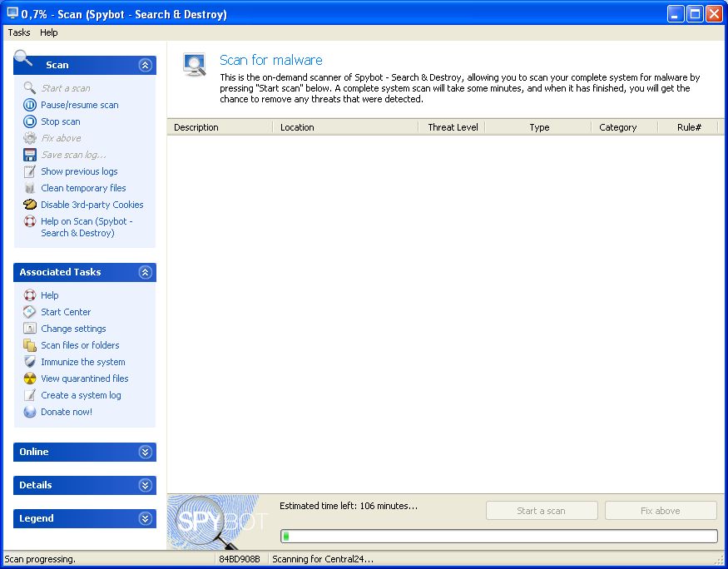Open the Tasks menu

19,32
